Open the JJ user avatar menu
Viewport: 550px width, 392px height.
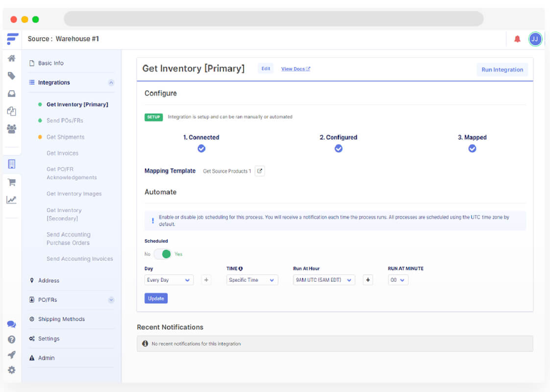(x=535, y=39)
